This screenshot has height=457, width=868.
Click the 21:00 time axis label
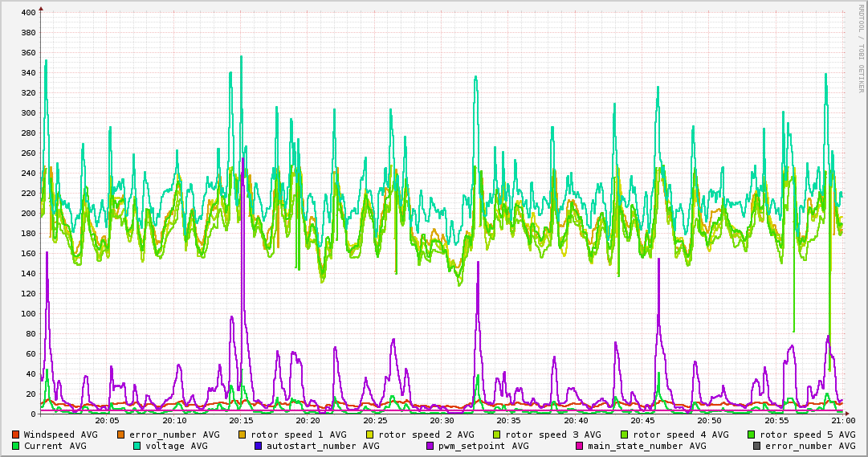842,420
